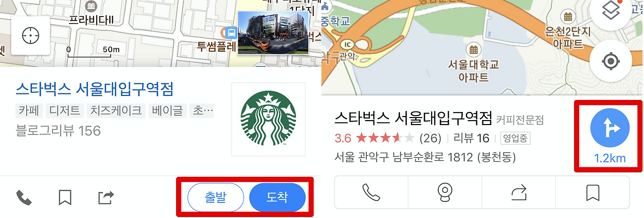This screenshot has width=644, height=218.
Task: Open the Starbucks logo image
Action: [268, 120]
